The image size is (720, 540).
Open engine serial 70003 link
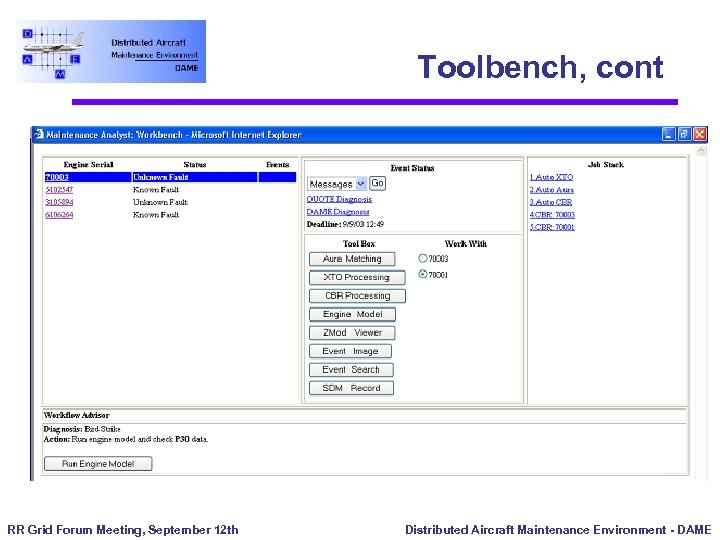[x=57, y=177]
